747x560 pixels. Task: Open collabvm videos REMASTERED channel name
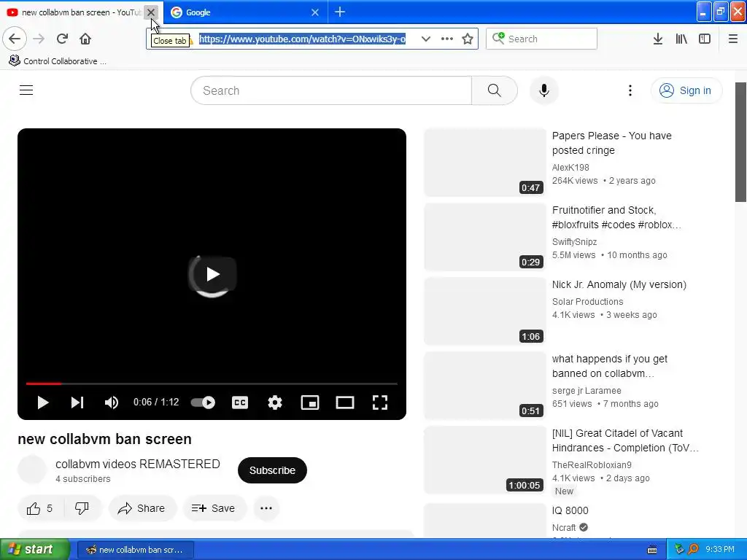coord(138,464)
